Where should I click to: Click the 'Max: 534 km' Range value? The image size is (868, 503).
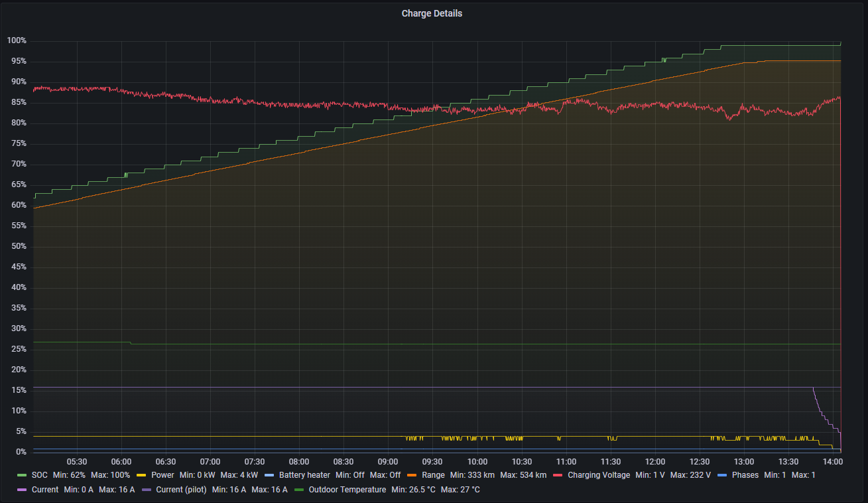point(523,475)
